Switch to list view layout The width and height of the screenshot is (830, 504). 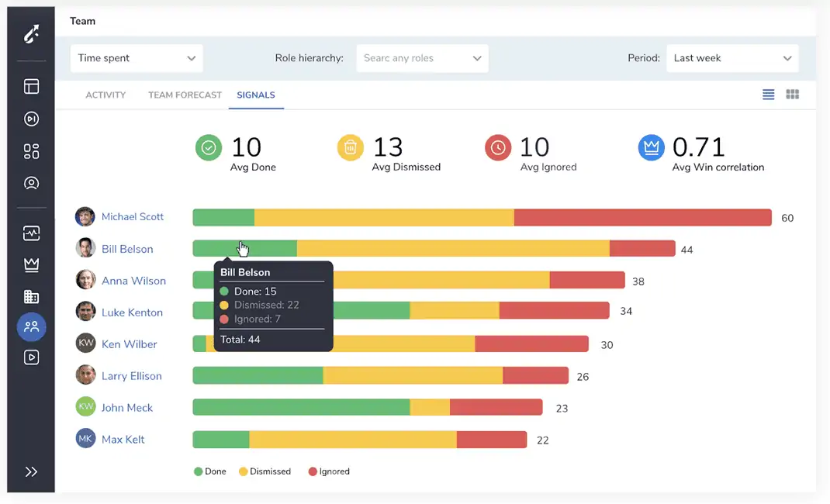tap(768, 95)
